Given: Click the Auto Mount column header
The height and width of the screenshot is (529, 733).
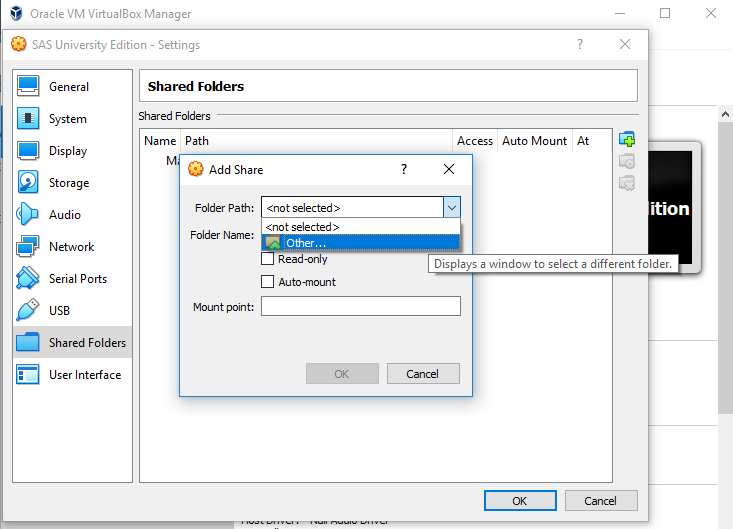Looking at the screenshot, I should [535, 141].
